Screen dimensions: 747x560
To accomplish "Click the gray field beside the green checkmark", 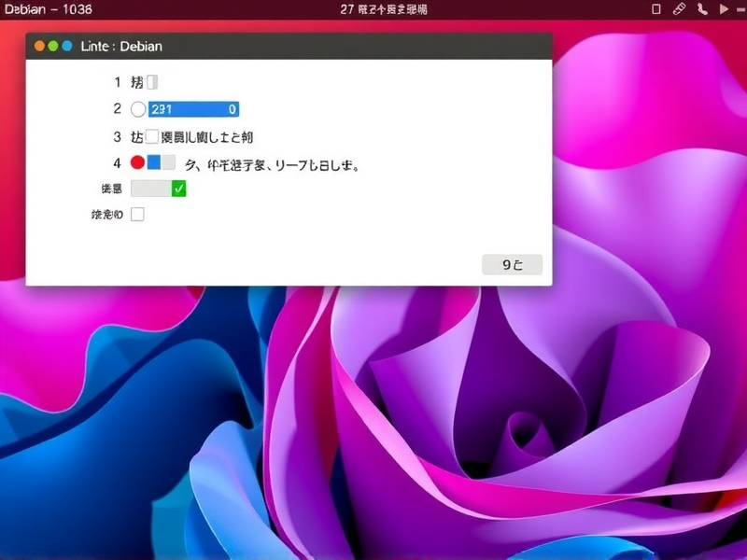I will (149, 188).
